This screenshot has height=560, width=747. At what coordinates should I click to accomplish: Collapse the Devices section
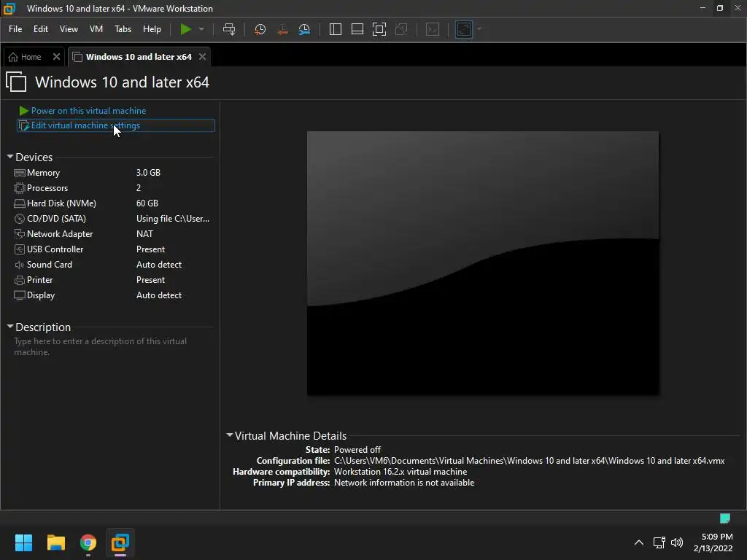click(x=10, y=157)
